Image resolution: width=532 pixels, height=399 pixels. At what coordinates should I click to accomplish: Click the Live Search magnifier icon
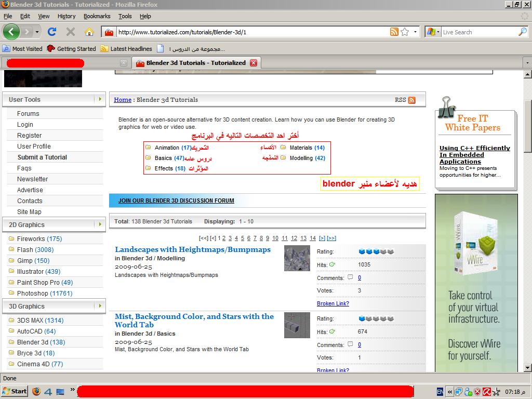[523, 32]
